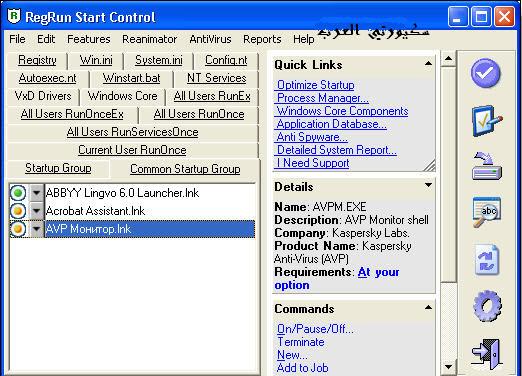Switch to the Current User RunOnce tab
The height and width of the screenshot is (376, 522).
coord(132,150)
